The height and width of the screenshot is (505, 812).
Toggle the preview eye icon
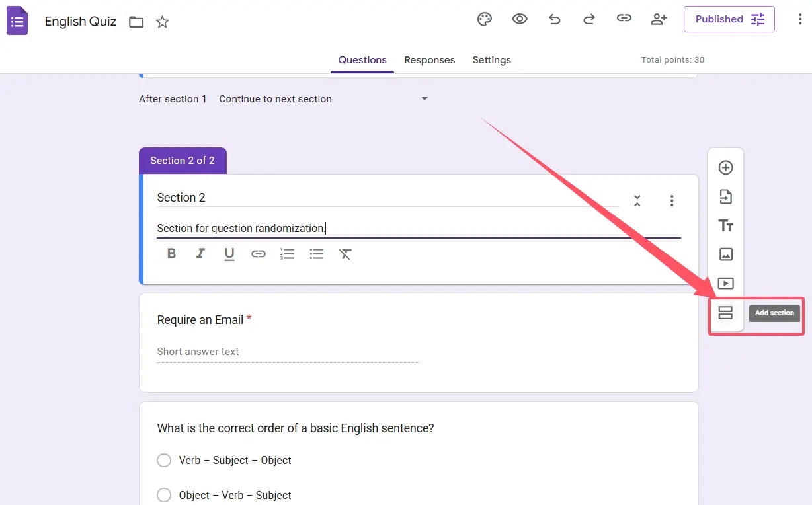[520, 19]
